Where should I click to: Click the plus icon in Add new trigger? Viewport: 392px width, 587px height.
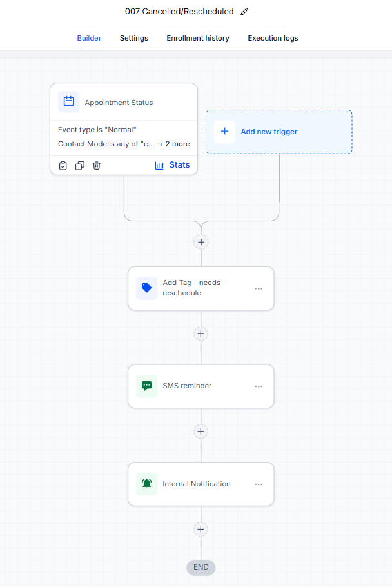pyautogui.click(x=224, y=132)
